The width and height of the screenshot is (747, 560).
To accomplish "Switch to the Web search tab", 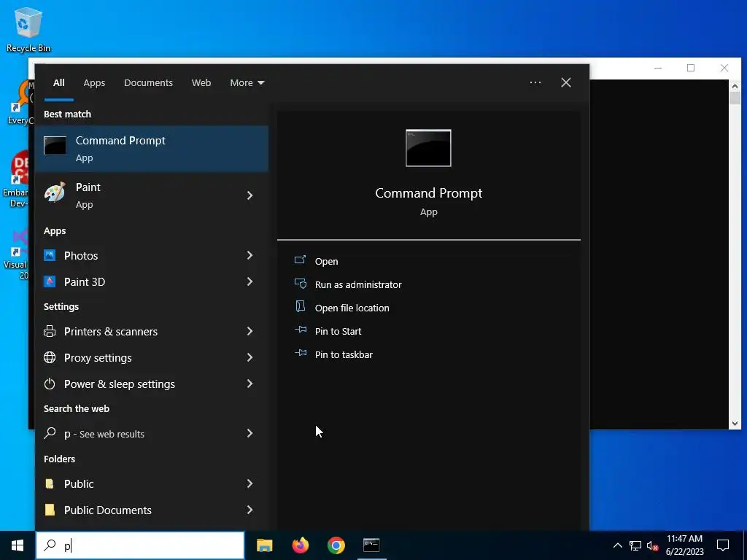I will (201, 83).
